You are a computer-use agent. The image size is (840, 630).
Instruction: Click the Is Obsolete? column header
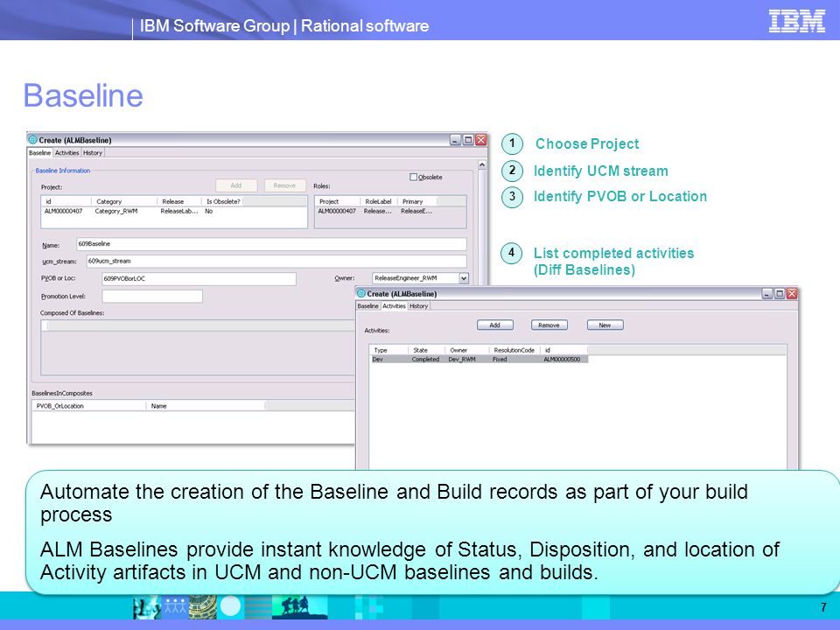pos(223,202)
